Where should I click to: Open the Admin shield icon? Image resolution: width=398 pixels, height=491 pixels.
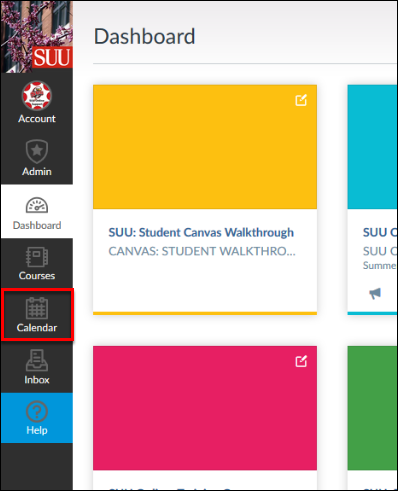tap(37, 151)
